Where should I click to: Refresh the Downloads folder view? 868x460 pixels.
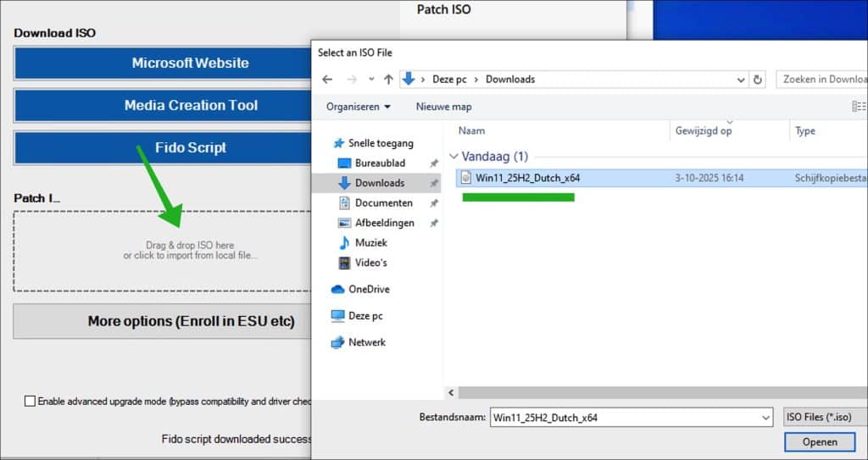[x=758, y=79]
